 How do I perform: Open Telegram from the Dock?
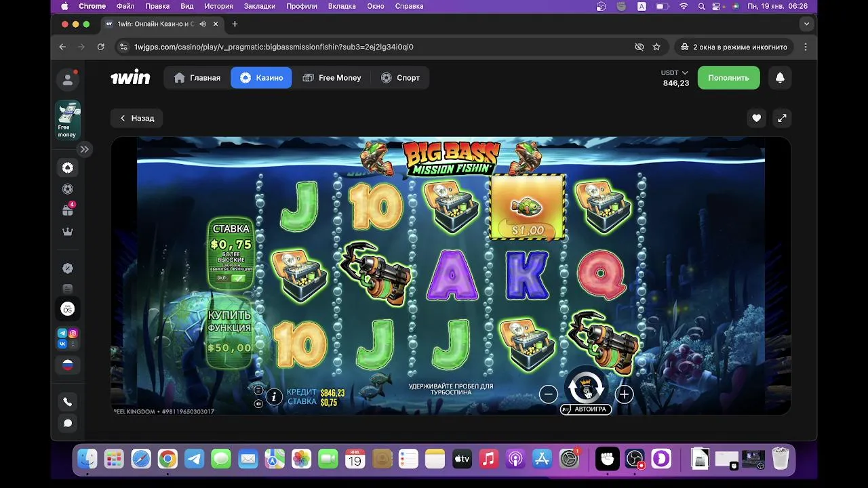(x=195, y=459)
